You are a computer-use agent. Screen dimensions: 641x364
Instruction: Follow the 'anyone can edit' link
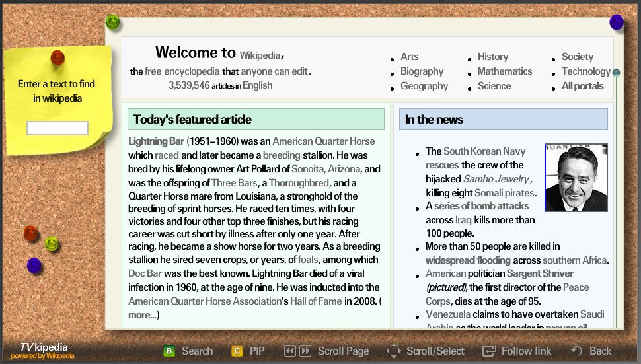pyautogui.click(x=274, y=71)
